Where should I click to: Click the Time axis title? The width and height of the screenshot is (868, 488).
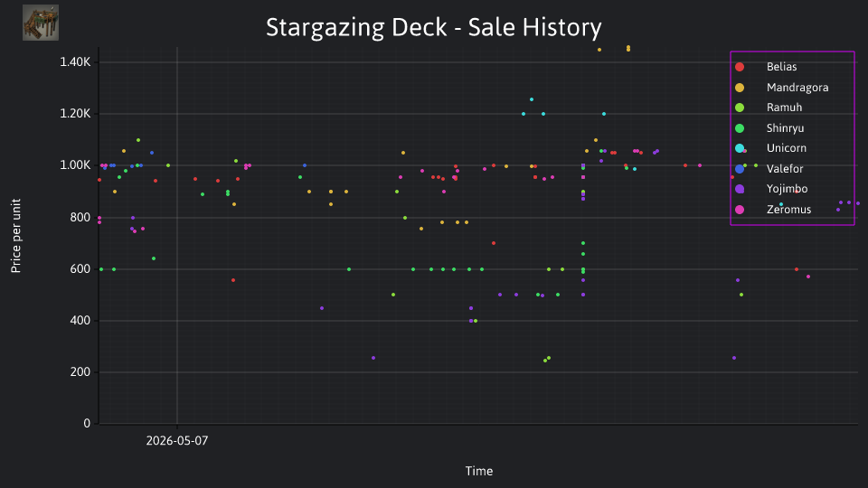pos(479,472)
